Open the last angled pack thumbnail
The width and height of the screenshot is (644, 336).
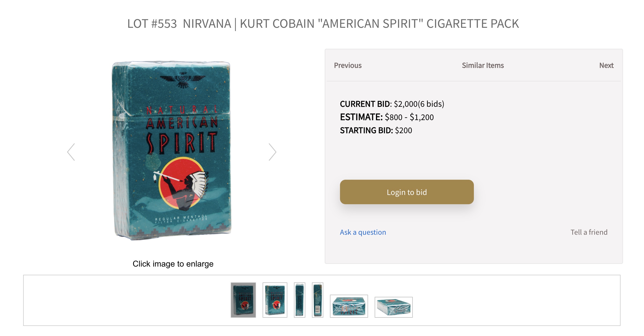[x=393, y=307]
